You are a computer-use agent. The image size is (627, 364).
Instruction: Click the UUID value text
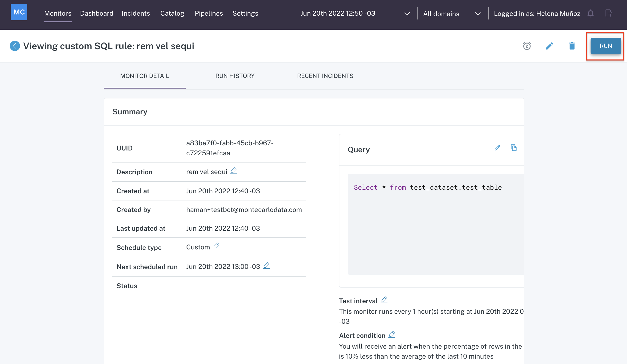tap(230, 148)
